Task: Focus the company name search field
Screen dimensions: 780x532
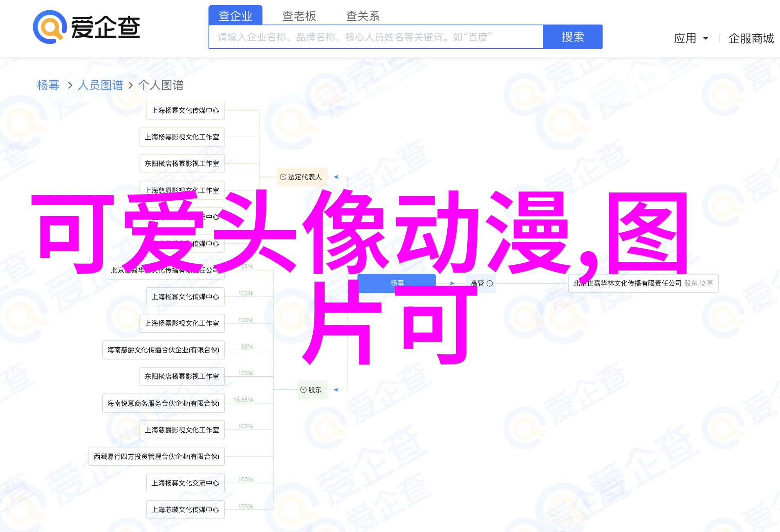Action: (376, 37)
